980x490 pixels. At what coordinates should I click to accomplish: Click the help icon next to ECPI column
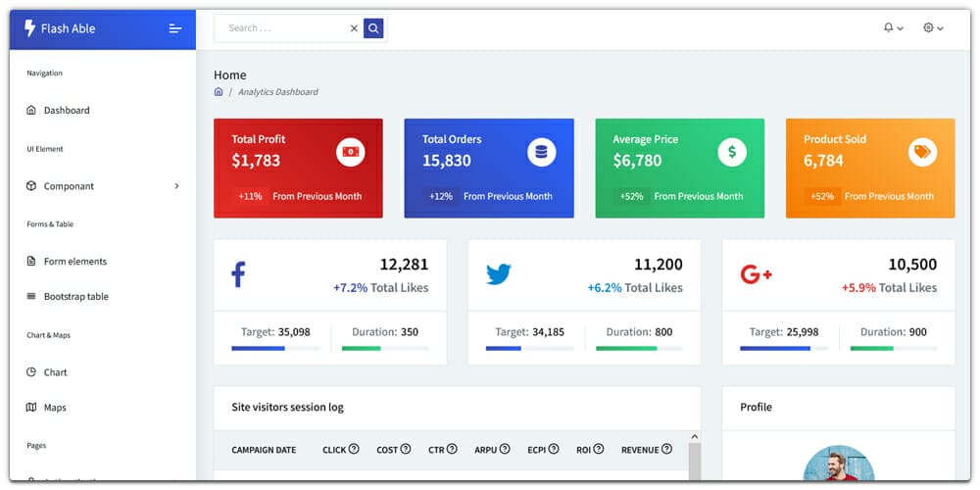point(554,449)
